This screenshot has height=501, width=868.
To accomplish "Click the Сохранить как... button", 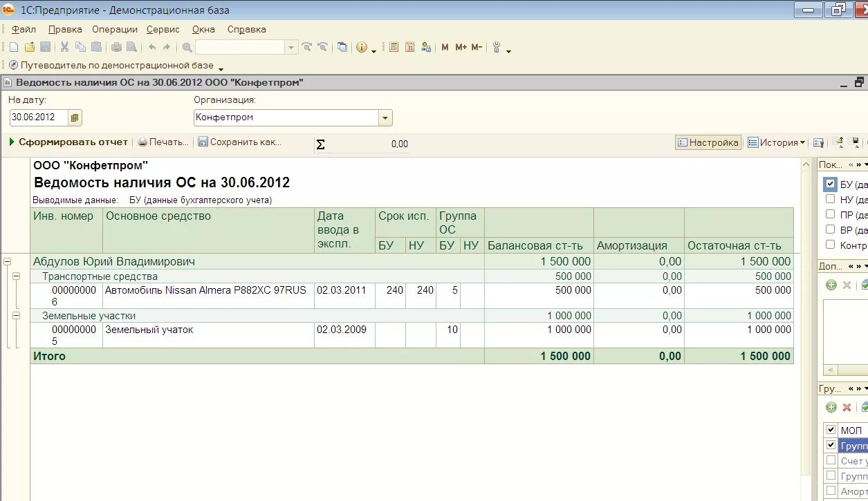I will pos(240,142).
